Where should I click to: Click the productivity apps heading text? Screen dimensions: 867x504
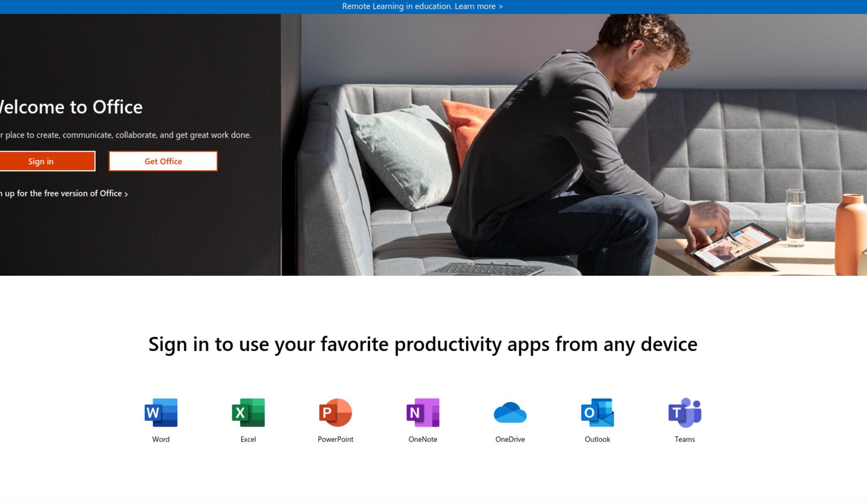coord(423,344)
